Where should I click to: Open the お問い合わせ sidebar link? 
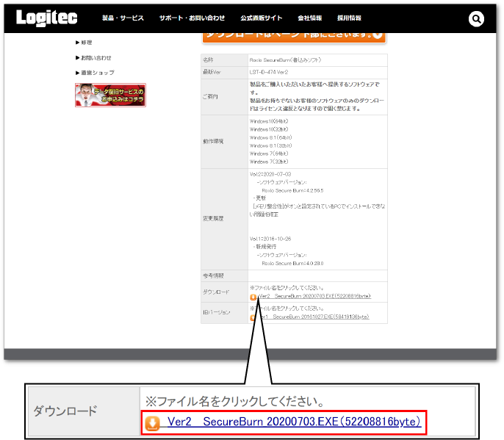point(93,58)
